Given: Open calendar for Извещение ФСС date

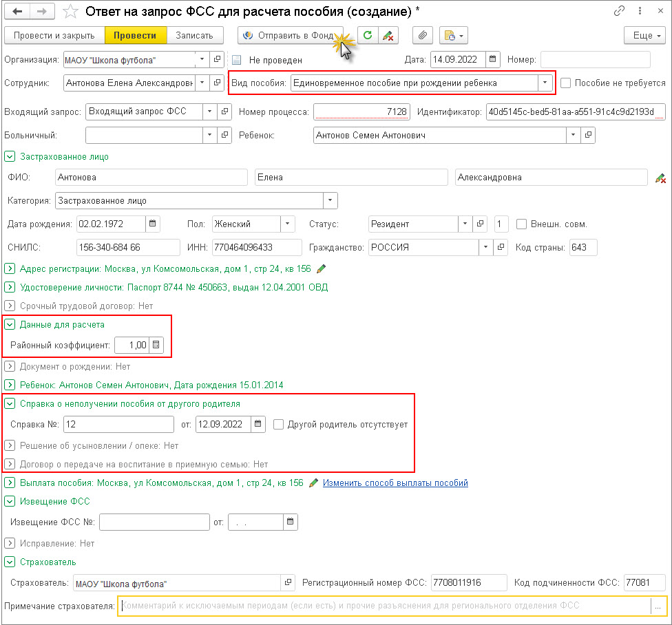Looking at the screenshot, I should point(290,522).
